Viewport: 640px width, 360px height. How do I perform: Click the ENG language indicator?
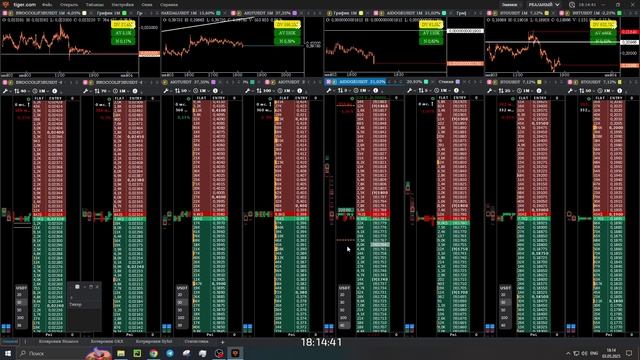594,353
